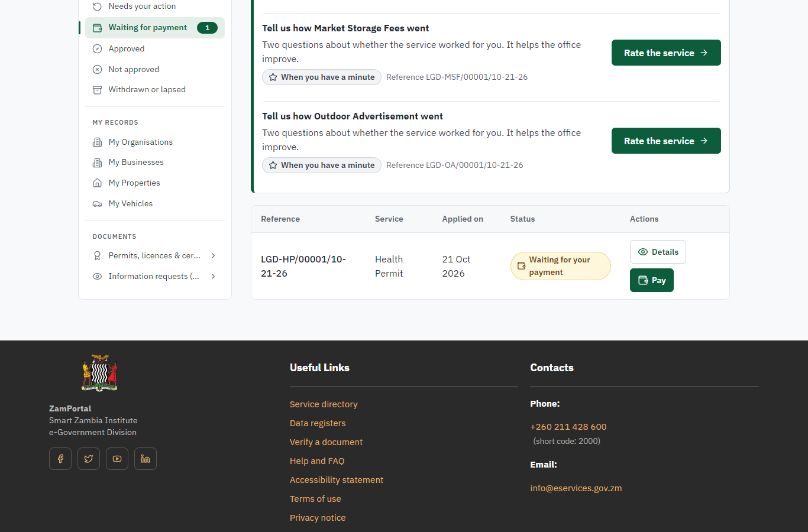
Task: Click the Zambia coat of arms logo
Action: [99, 373]
